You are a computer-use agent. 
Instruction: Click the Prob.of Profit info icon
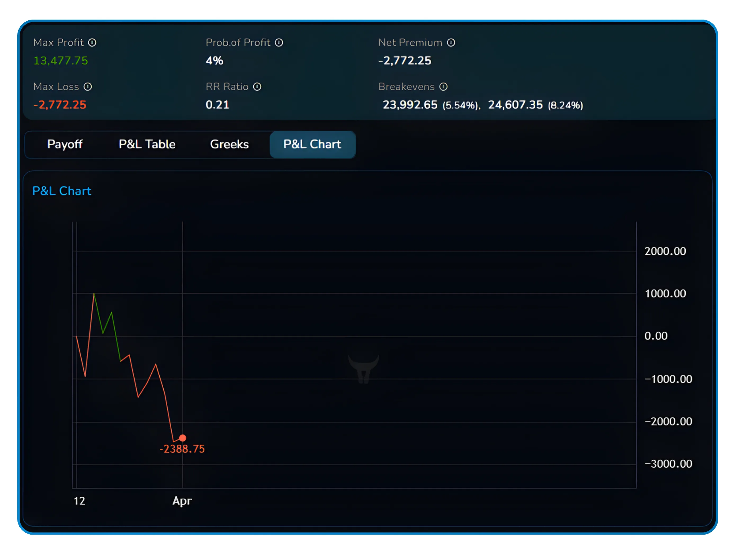pos(279,43)
